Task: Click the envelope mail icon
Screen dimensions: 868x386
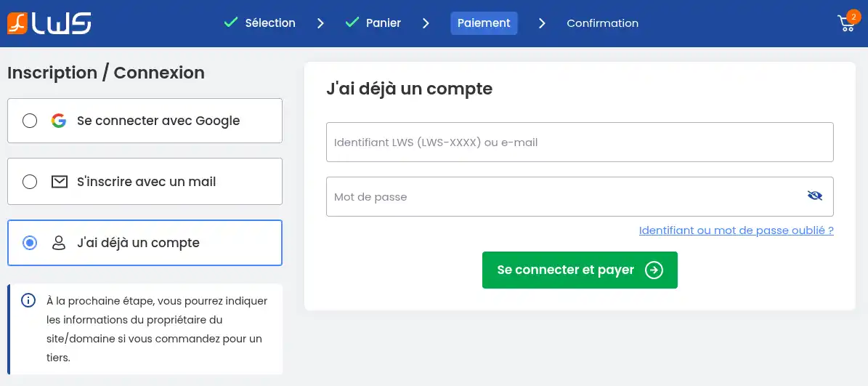Action: click(59, 182)
